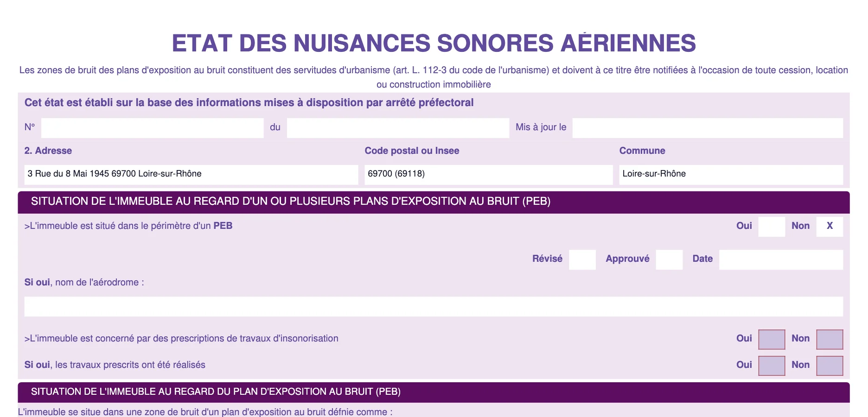Check Oui for immeuble situé dans périmètre PEB
Image resolution: width=868 pixels, height=417 pixels.
(x=772, y=227)
